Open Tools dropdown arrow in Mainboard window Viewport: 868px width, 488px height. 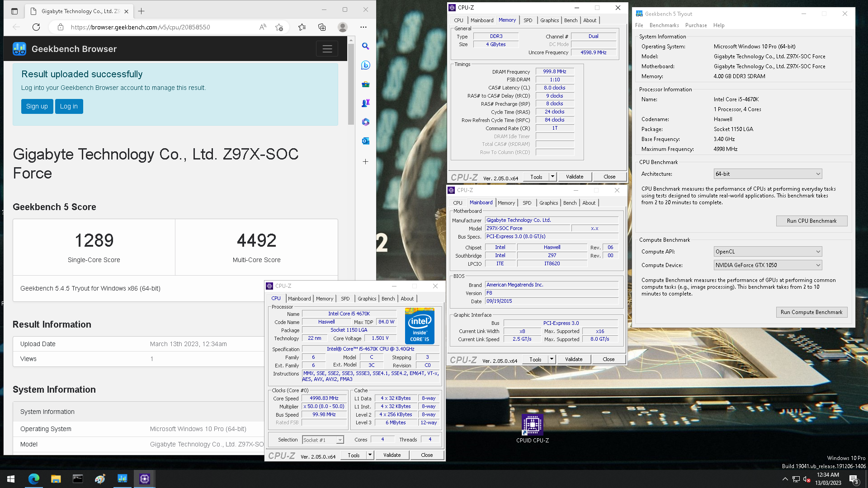point(552,359)
